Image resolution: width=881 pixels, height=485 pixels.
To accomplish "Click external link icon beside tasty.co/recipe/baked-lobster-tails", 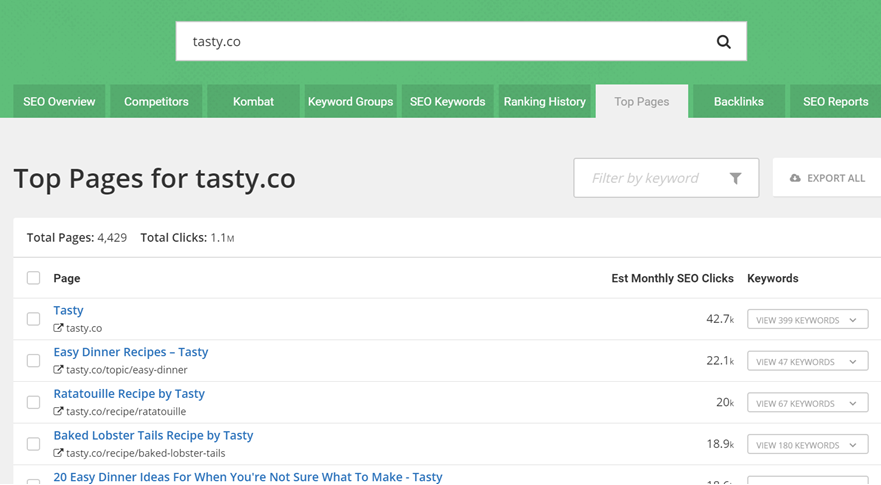I will (x=58, y=452).
